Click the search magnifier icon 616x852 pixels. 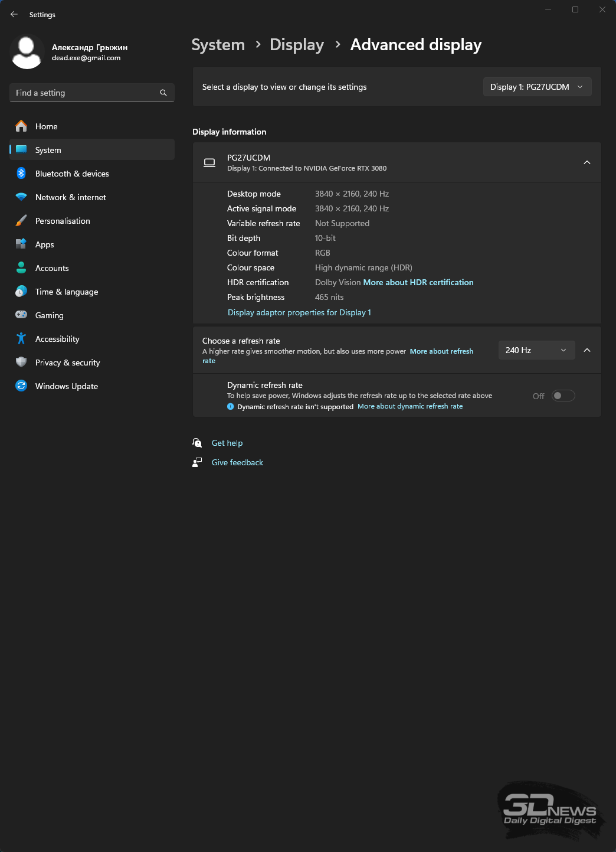[163, 93]
